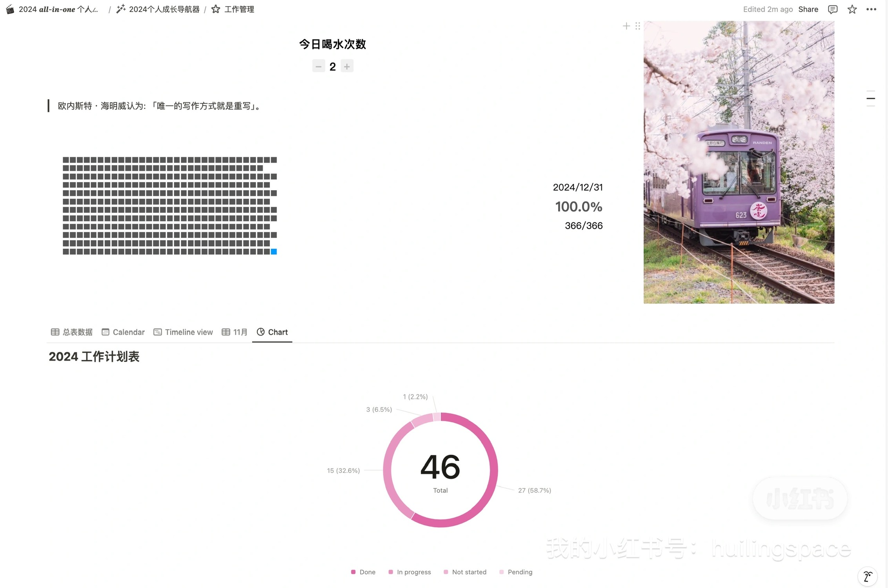Click the 2024/12/31 date text
The height and width of the screenshot is (588, 888).
click(578, 187)
